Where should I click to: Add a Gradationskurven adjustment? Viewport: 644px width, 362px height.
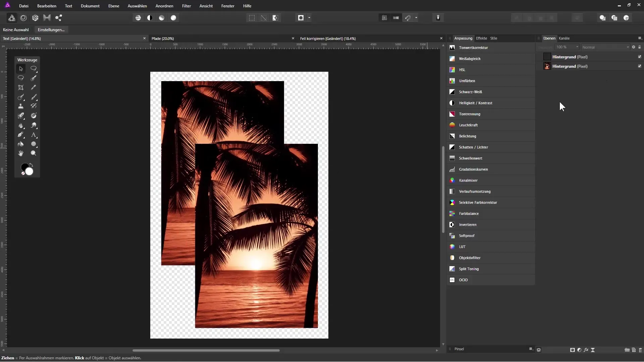490,169
